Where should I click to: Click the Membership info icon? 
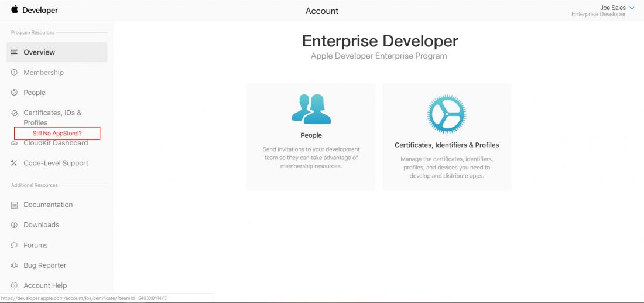click(x=15, y=72)
